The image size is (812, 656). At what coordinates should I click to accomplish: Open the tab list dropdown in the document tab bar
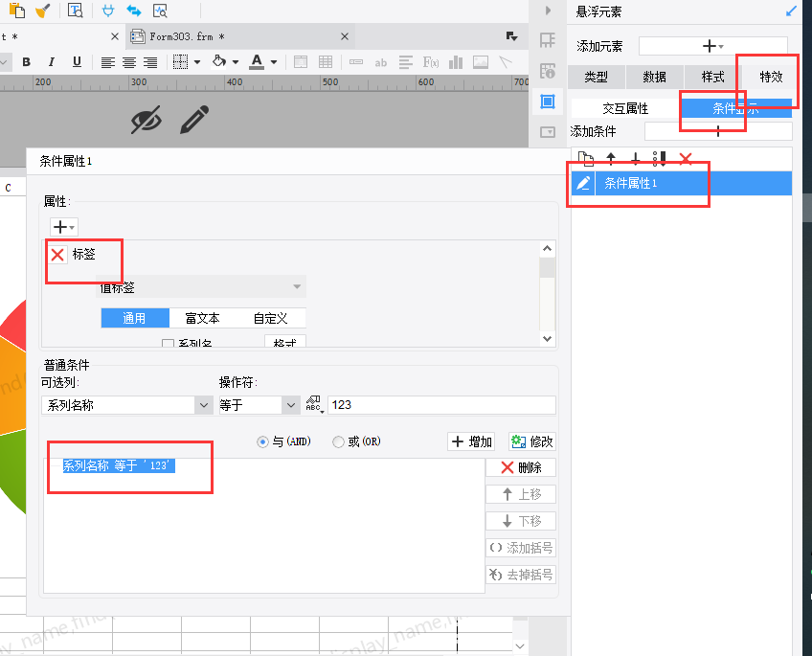pyautogui.click(x=511, y=36)
